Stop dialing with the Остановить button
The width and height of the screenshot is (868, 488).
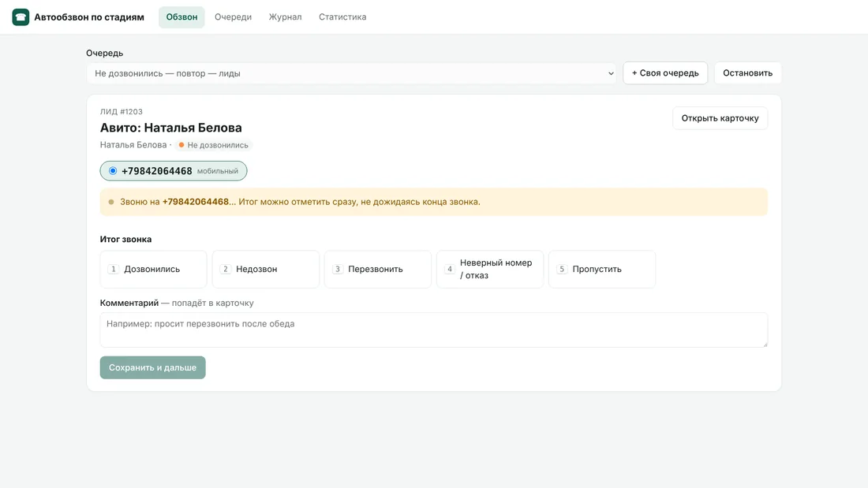click(747, 73)
